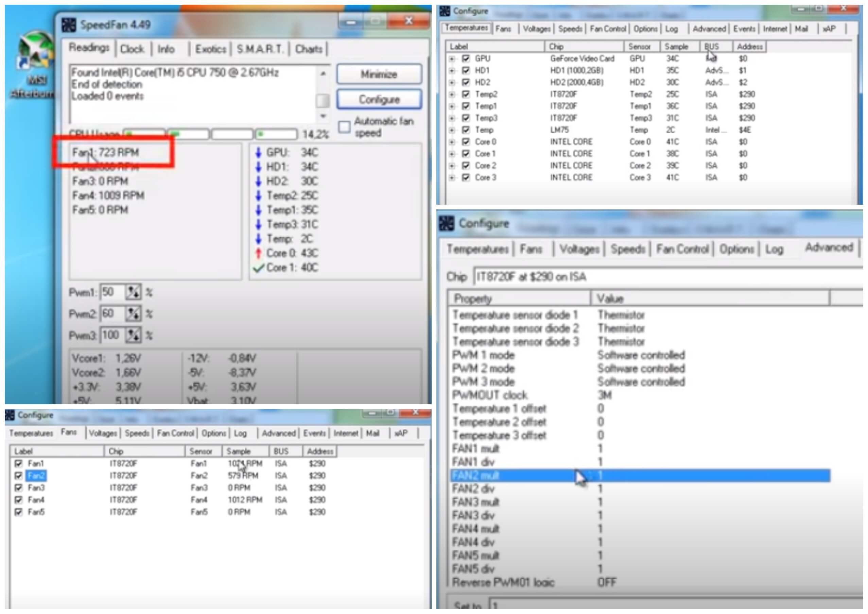Select the 'Fan4: 1009 RPM' reading in SpeedFan
The image size is (868, 614).
click(108, 196)
